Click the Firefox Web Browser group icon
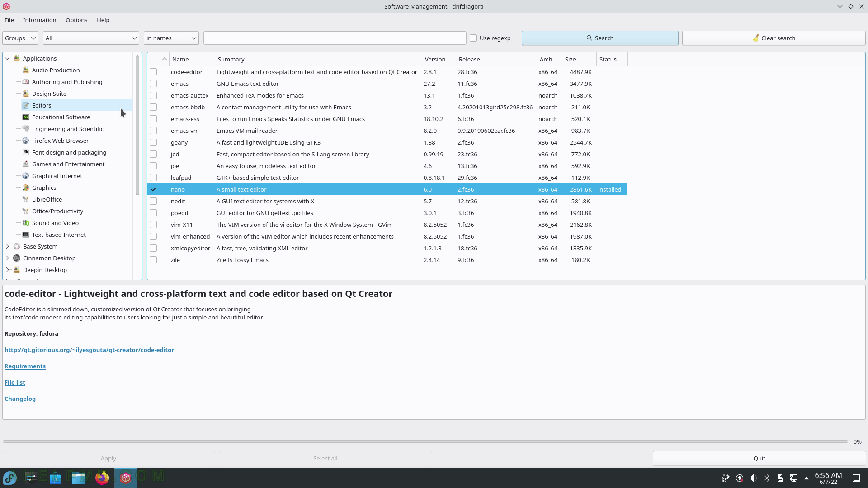Screen dimensions: 868x488 coord(26,141)
